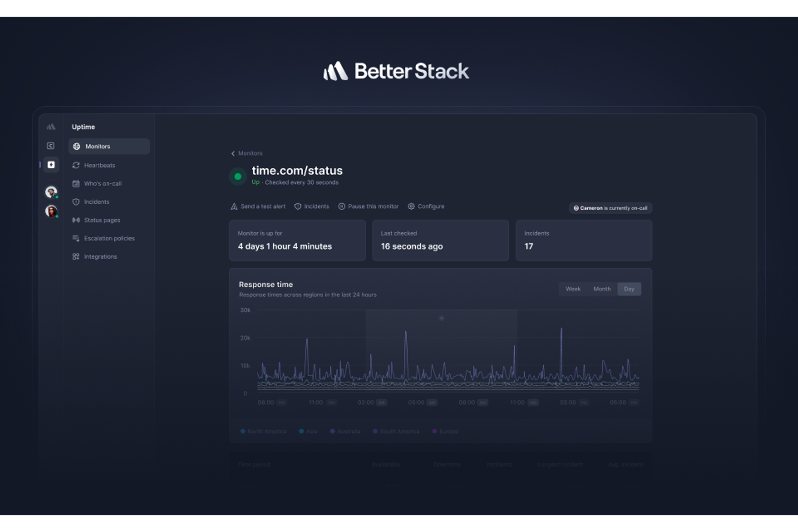
Task: Click the Pause this monitor icon
Action: 342,206
